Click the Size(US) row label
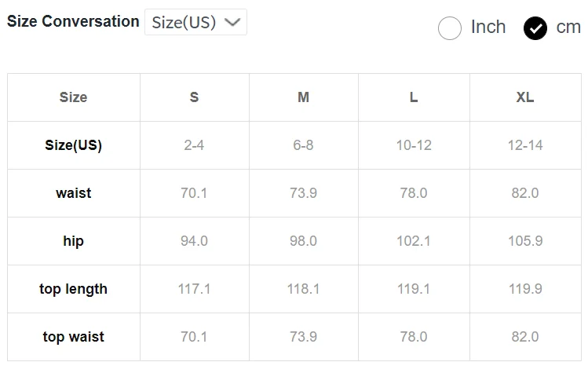 pyautogui.click(x=73, y=145)
